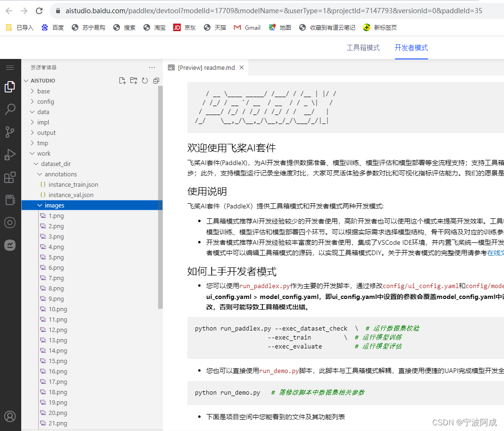Viewport: 504px width, 431px height.
Task: Refresh the resource explorer tree
Action: 144,81
